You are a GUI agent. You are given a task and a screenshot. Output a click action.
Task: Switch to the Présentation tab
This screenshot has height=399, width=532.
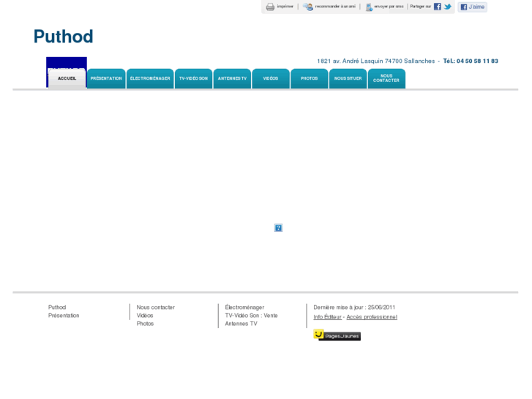point(106,78)
